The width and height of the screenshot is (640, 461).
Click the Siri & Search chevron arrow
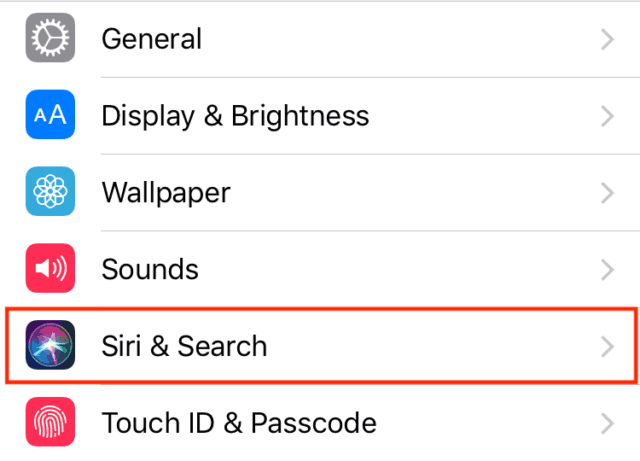(x=606, y=346)
